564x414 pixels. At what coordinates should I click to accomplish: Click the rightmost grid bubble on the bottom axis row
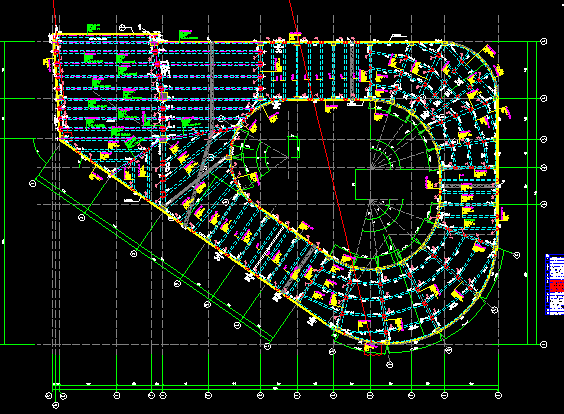[498, 396]
